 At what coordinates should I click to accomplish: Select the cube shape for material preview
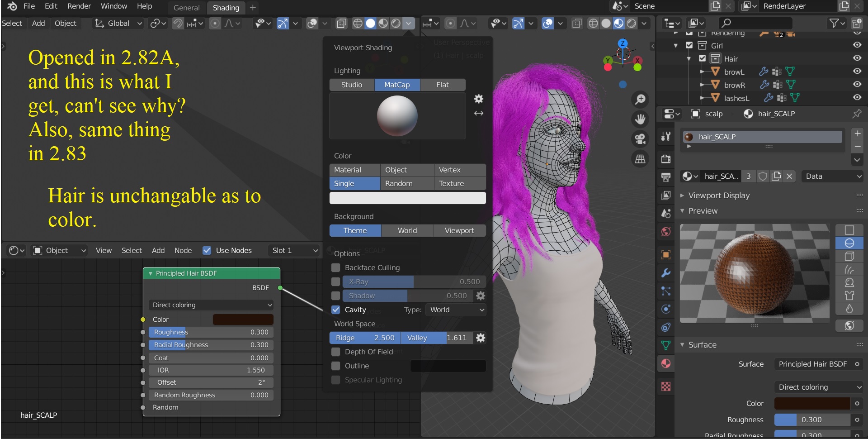pyautogui.click(x=849, y=256)
